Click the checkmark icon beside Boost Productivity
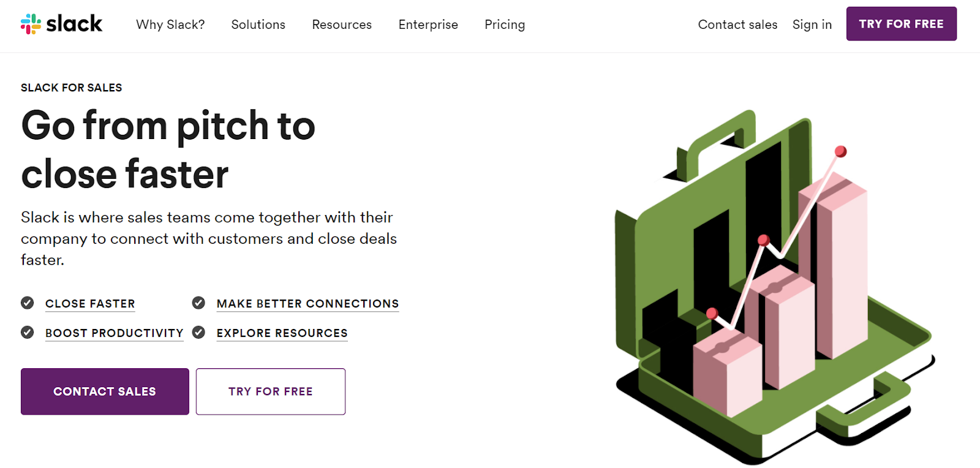 click(x=28, y=332)
